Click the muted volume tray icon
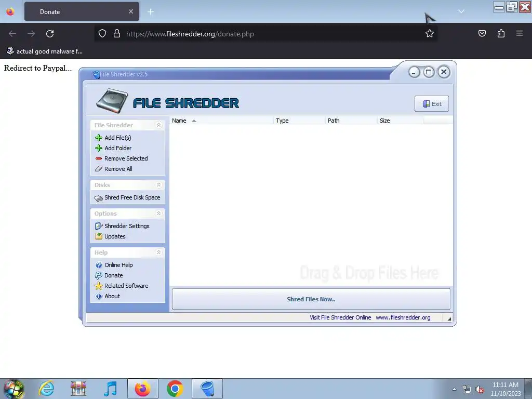Image resolution: width=532 pixels, height=399 pixels. 480,390
